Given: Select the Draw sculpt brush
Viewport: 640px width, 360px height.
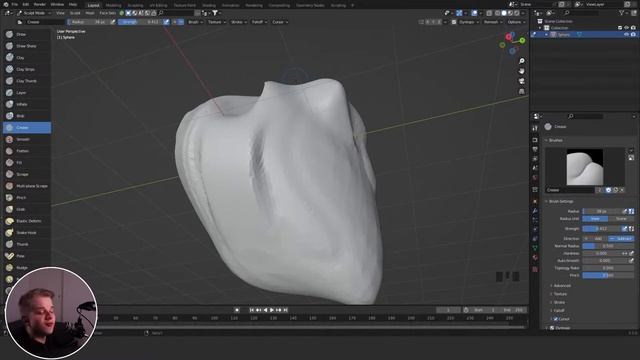Looking at the screenshot, I should (x=27, y=34).
